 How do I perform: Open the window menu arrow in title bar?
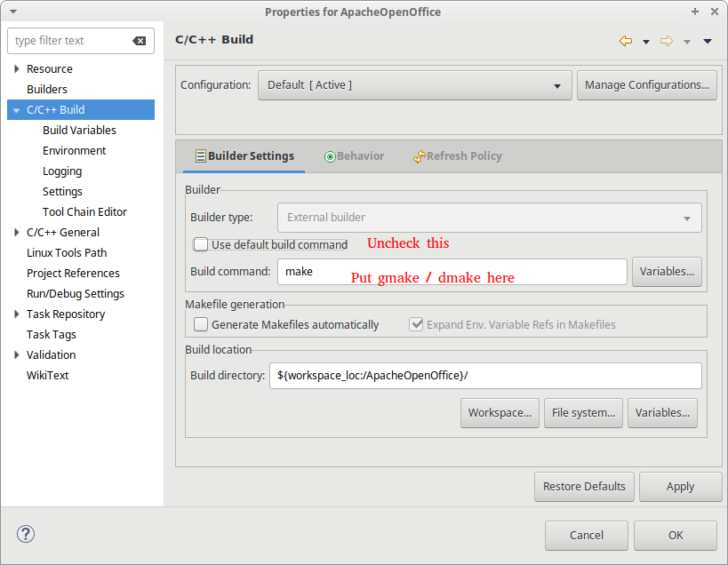(13, 12)
